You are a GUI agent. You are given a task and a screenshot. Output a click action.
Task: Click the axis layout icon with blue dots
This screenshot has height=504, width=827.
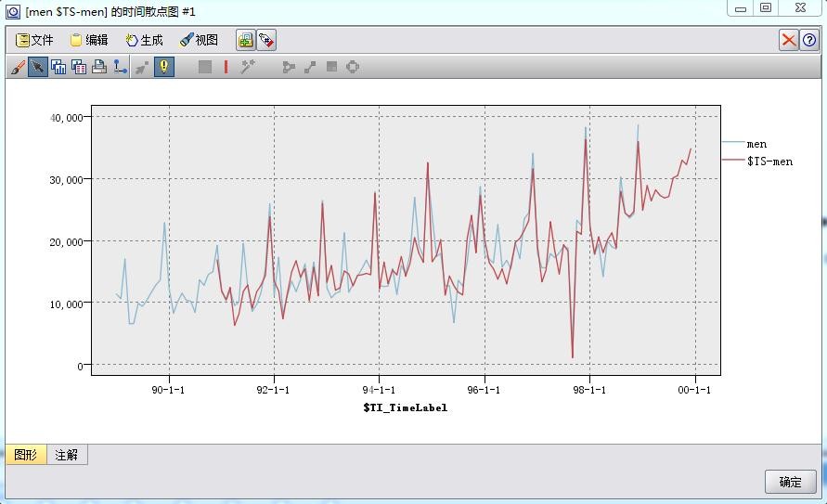tap(121, 67)
